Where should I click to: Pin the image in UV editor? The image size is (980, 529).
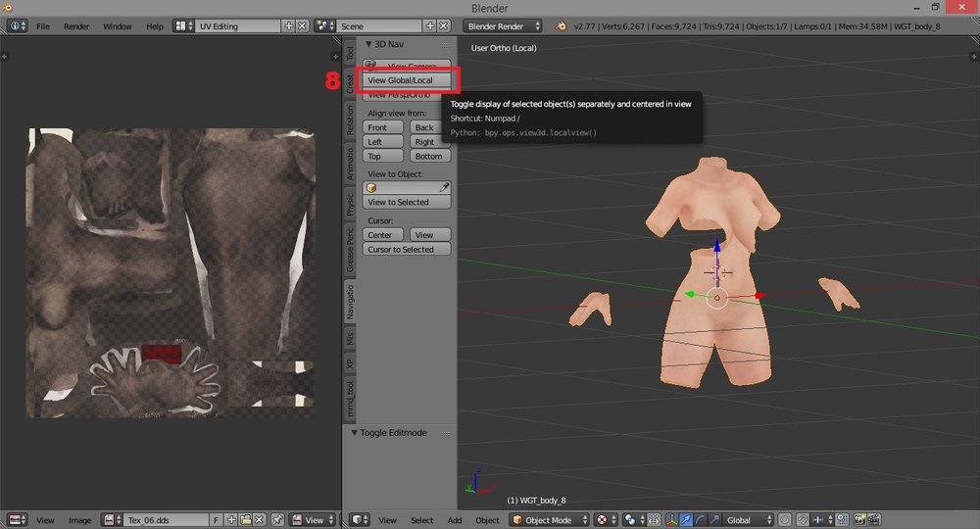(277, 519)
